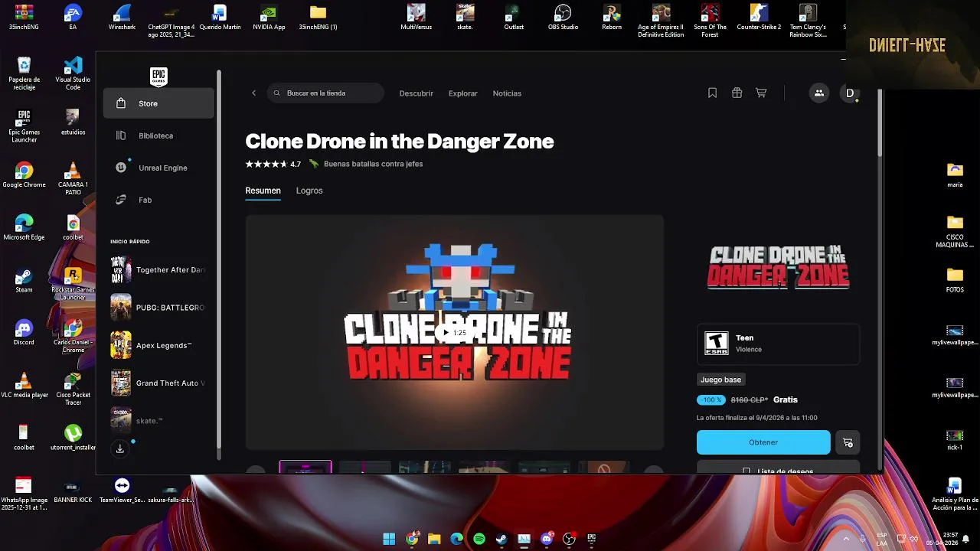Select Cisco Packet Tracer desktop icon
Screen dimensions: 980x551
(73, 389)
